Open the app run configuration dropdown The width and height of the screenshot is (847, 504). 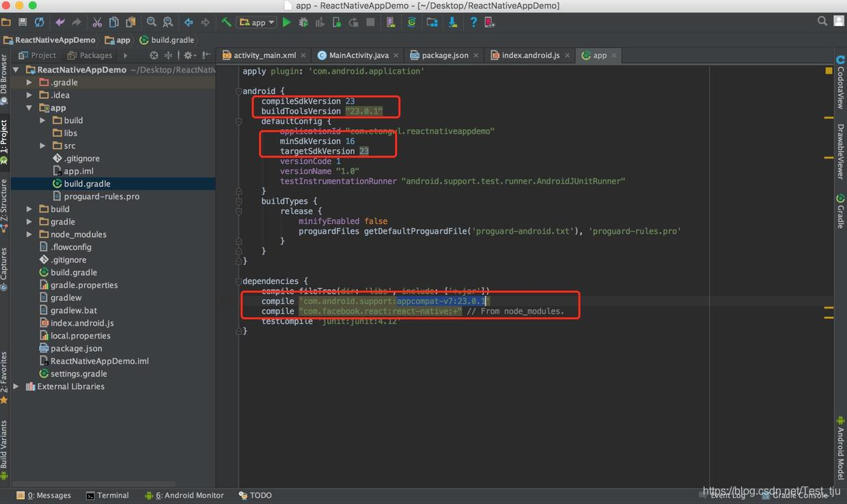coord(256,23)
